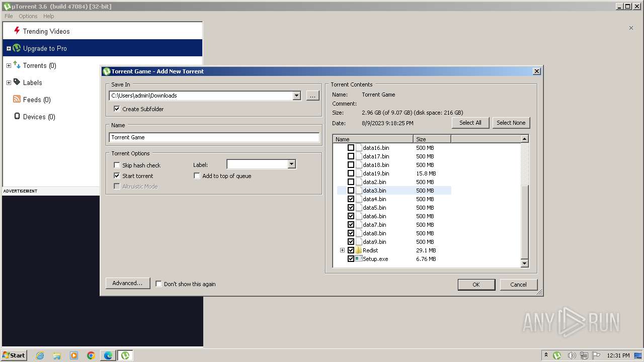Image resolution: width=644 pixels, height=362 pixels.
Task: Click the Select All button
Action: point(470,123)
